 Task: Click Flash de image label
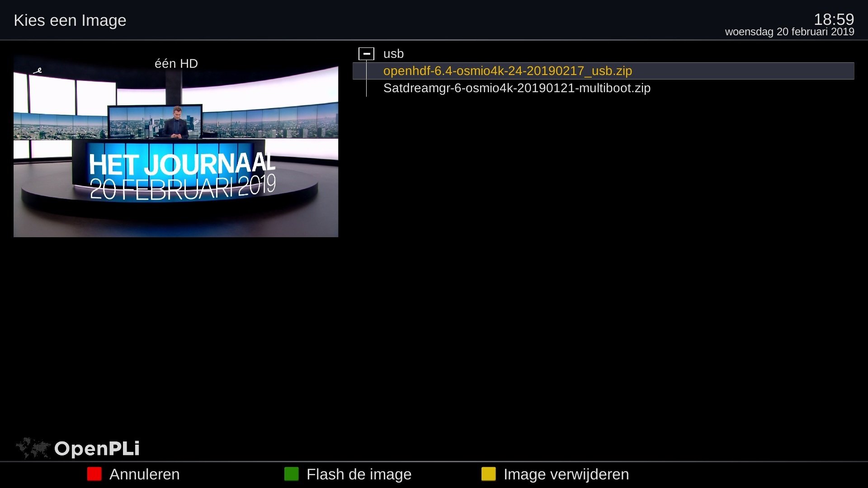pyautogui.click(x=359, y=474)
